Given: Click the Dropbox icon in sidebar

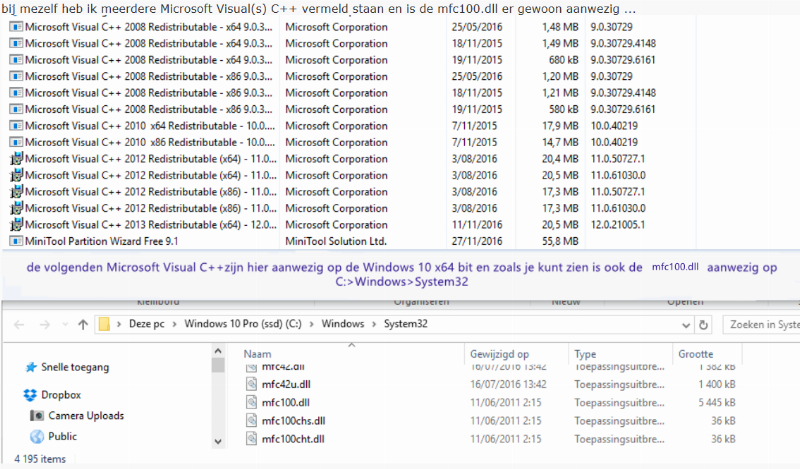Looking at the screenshot, I should (x=30, y=395).
